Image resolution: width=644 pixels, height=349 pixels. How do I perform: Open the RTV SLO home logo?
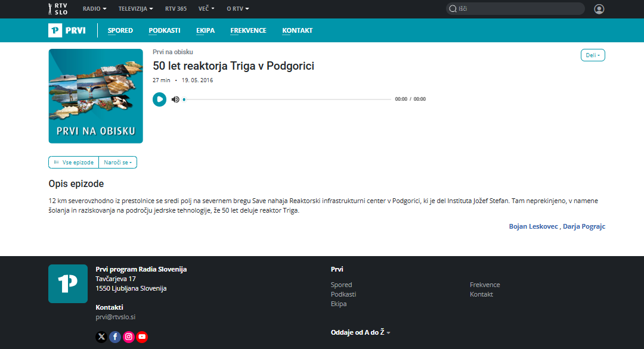(x=58, y=8)
